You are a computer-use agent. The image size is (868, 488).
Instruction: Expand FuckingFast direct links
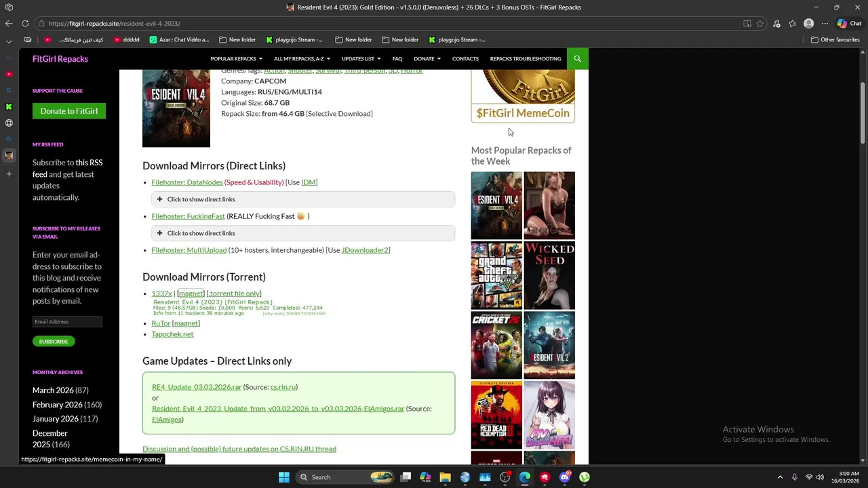pos(303,233)
